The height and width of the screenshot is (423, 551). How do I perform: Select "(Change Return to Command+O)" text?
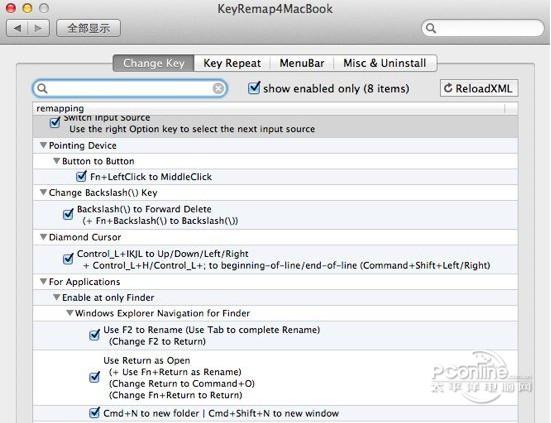point(182,384)
